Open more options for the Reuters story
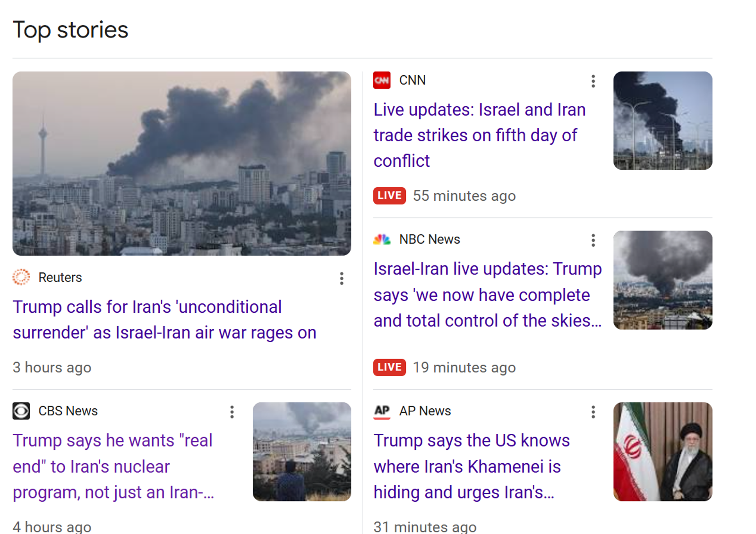Viewport: 756px width, 534px height. [341, 278]
